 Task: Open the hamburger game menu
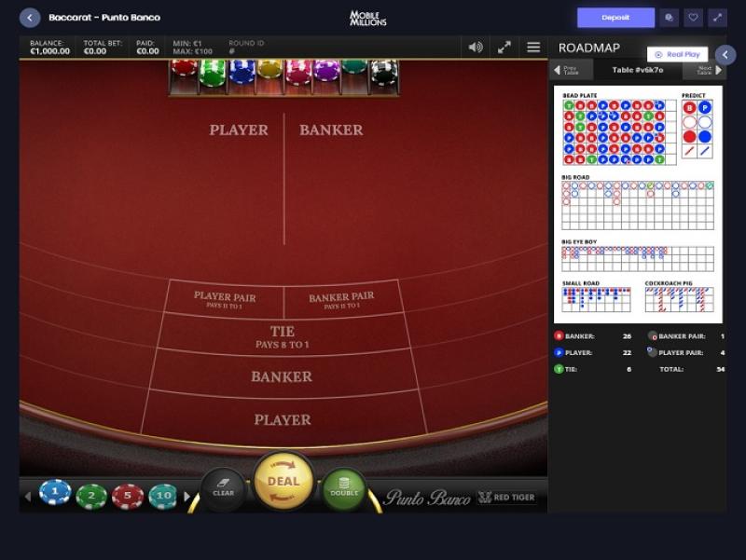[533, 48]
